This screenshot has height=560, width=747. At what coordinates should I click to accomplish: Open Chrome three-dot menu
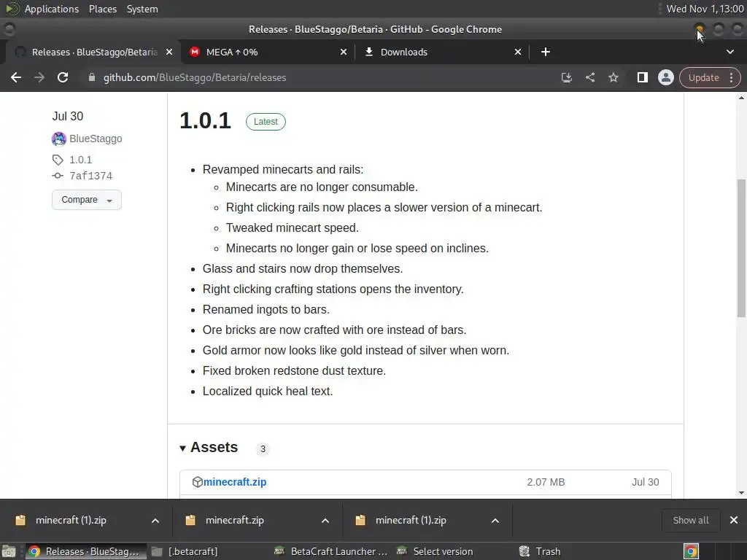click(x=731, y=77)
